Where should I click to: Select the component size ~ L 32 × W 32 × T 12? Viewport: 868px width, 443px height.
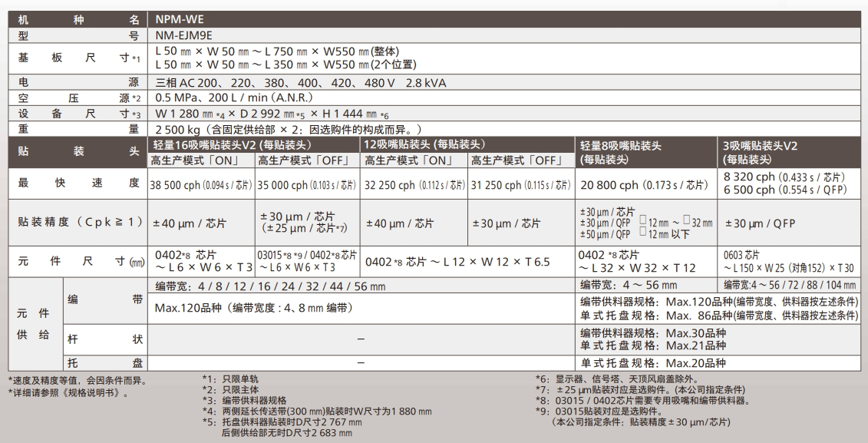[x=636, y=268]
